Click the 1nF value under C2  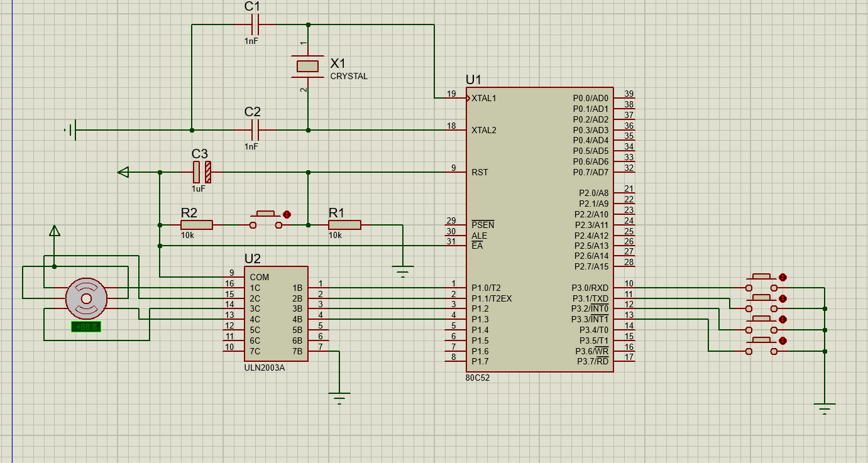tap(251, 146)
